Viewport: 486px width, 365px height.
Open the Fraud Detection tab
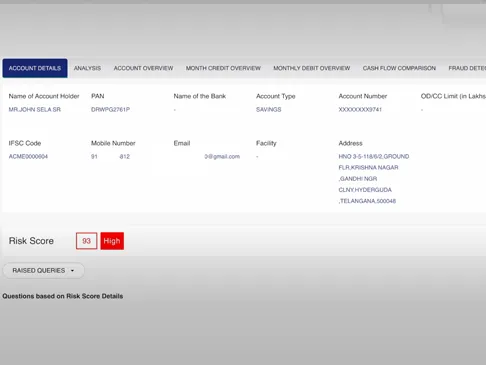pyautogui.click(x=467, y=68)
